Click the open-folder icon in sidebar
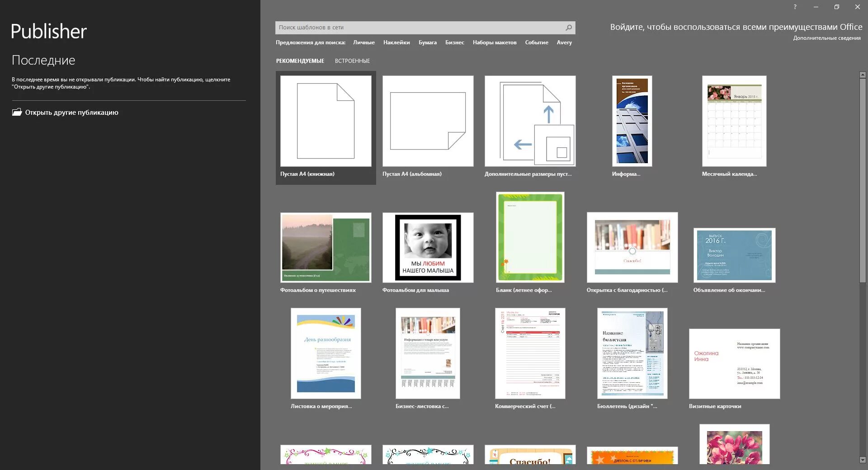Viewport: 868px width, 470px height. point(17,112)
